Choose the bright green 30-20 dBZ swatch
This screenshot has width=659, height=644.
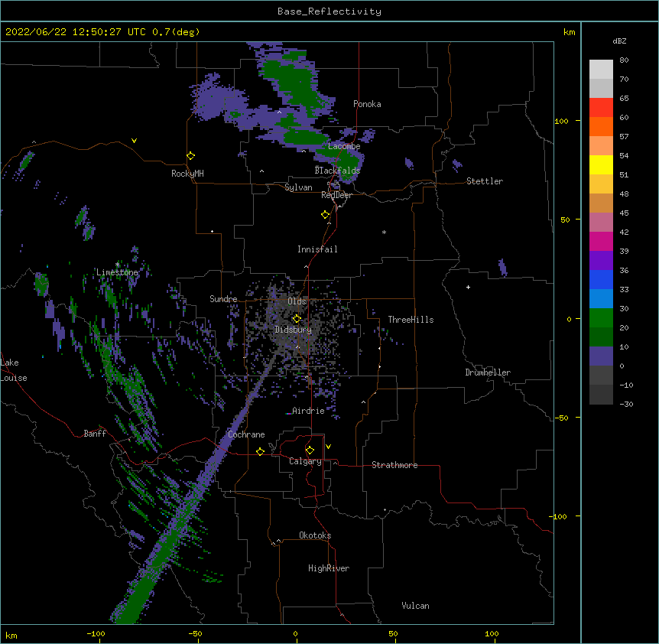pos(601,318)
